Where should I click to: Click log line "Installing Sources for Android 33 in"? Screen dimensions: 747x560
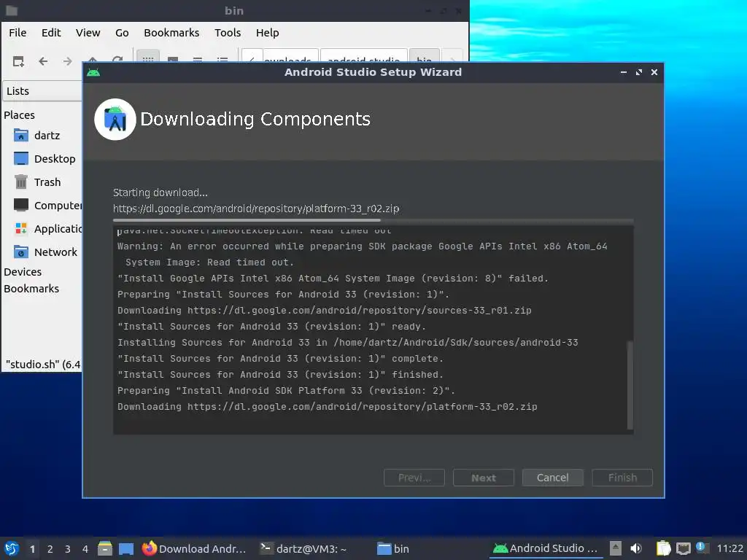(348, 343)
